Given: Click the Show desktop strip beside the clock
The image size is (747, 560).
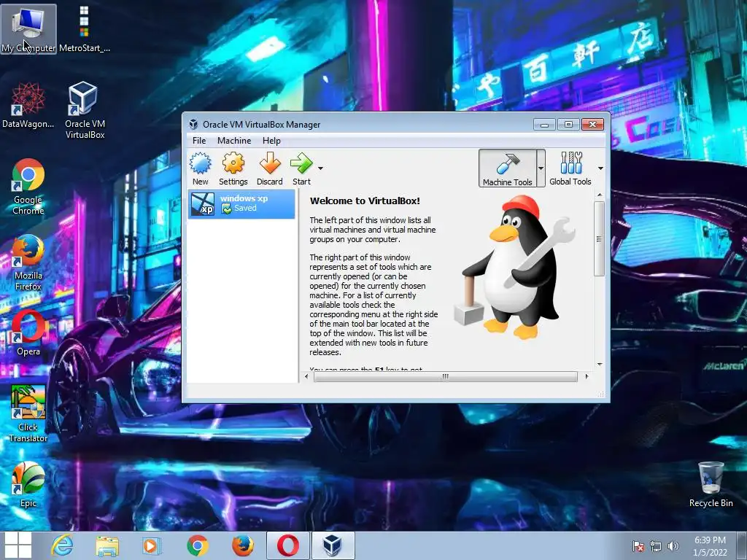Looking at the screenshot, I should (741, 545).
